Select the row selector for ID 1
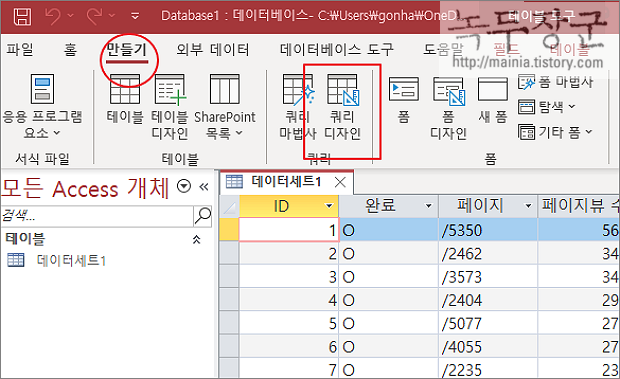Viewport: 620px width, 379px height. point(229,230)
